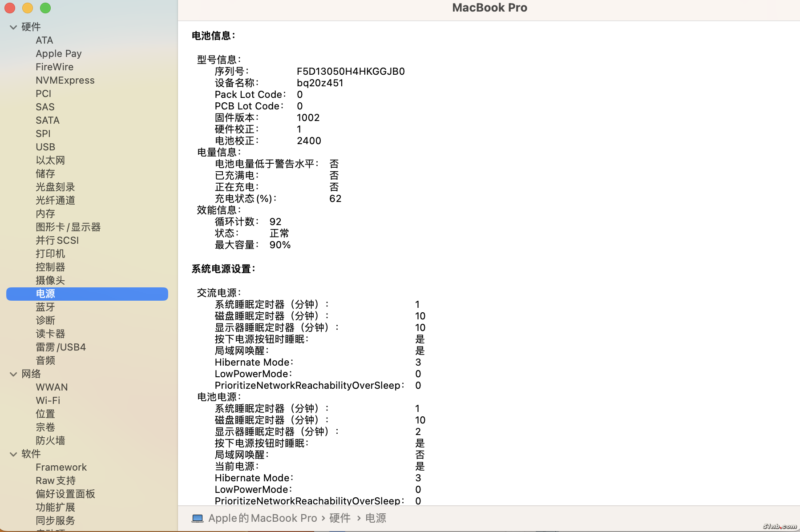Viewport: 800px width, 532px height.
Task: Open 图形卡/显示器 in sidebar
Action: 68,227
